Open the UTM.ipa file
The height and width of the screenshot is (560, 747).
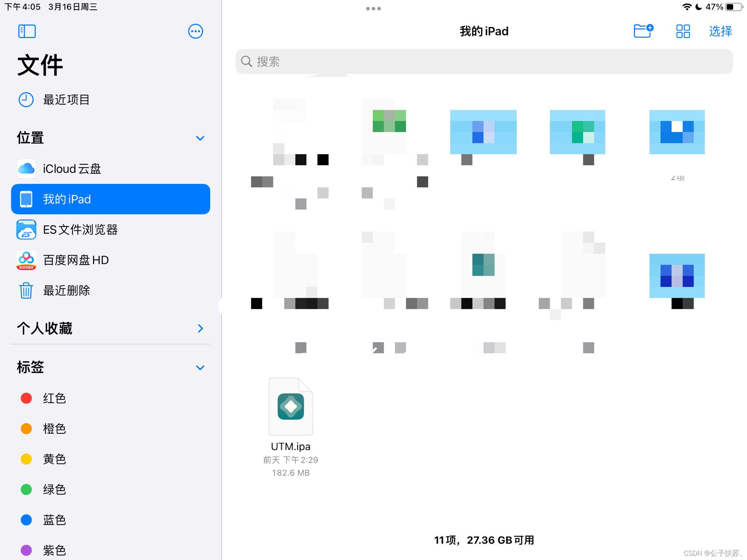pos(291,407)
